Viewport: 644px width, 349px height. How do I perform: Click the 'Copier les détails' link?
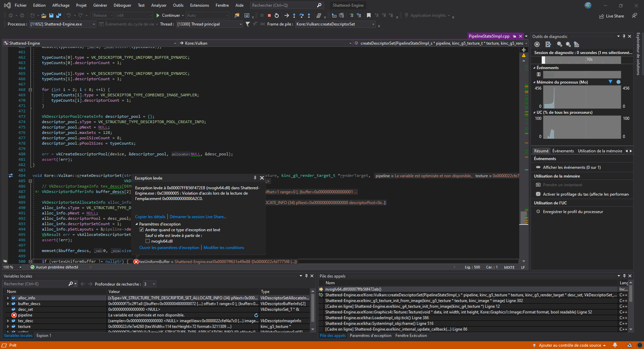point(150,216)
